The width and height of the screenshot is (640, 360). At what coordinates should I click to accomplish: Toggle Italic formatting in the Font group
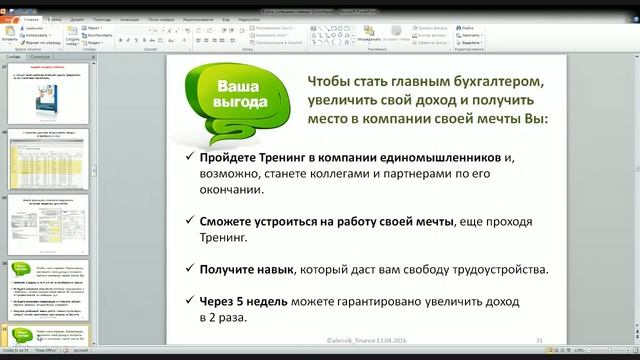click(128, 40)
